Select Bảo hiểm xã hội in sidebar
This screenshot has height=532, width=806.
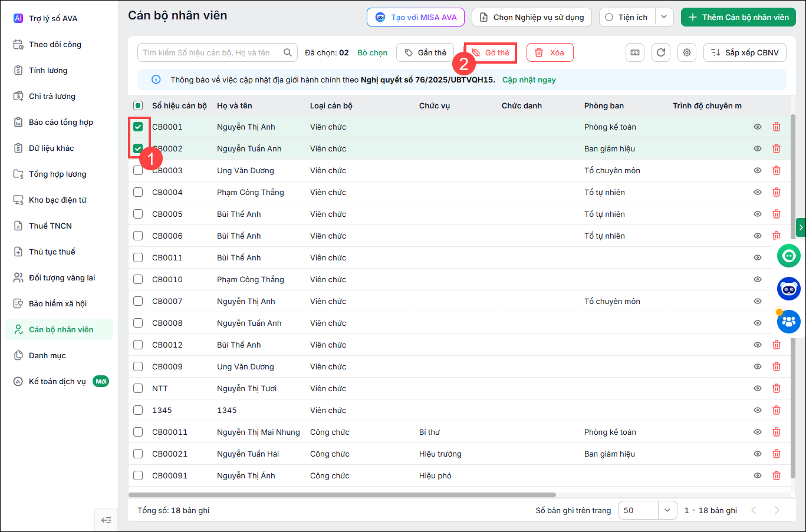point(59,303)
